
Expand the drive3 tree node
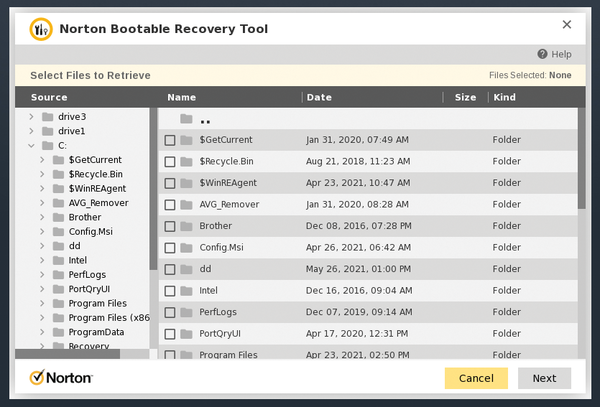tap(31, 116)
